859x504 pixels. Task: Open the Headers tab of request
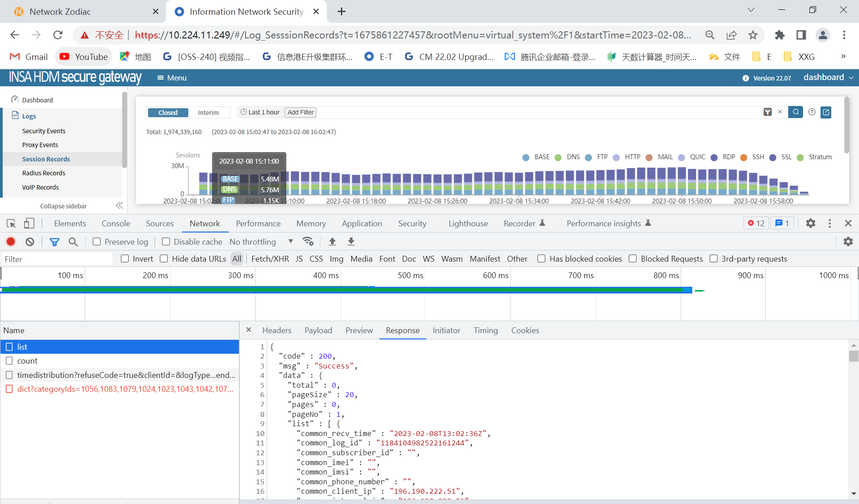[276, 330]
